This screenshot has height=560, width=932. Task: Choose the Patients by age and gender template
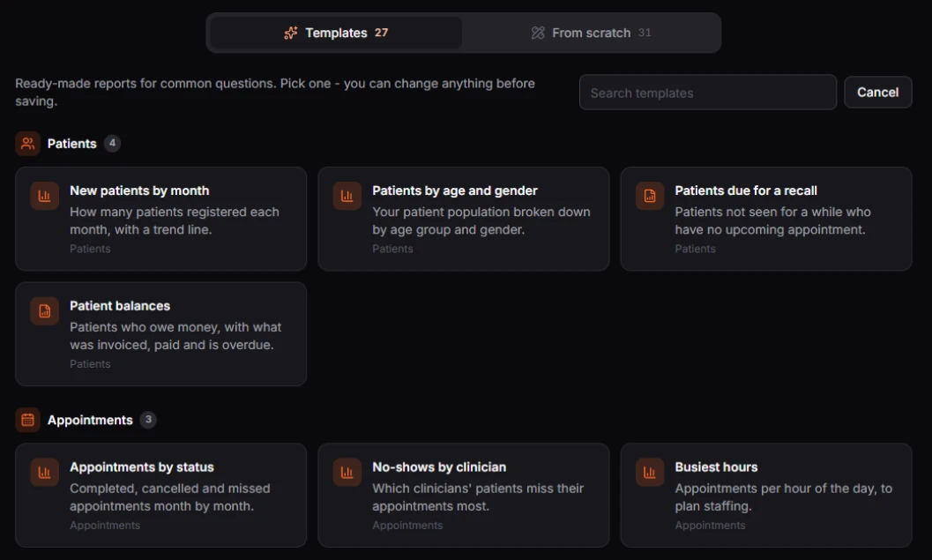coord(464,219)
